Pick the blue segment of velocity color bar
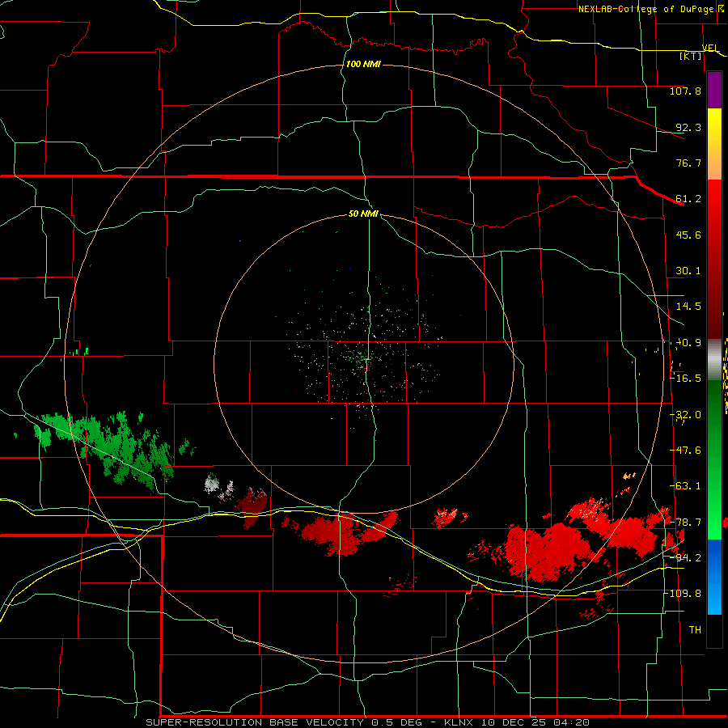The image size is (728, 728). coord(714,577)
